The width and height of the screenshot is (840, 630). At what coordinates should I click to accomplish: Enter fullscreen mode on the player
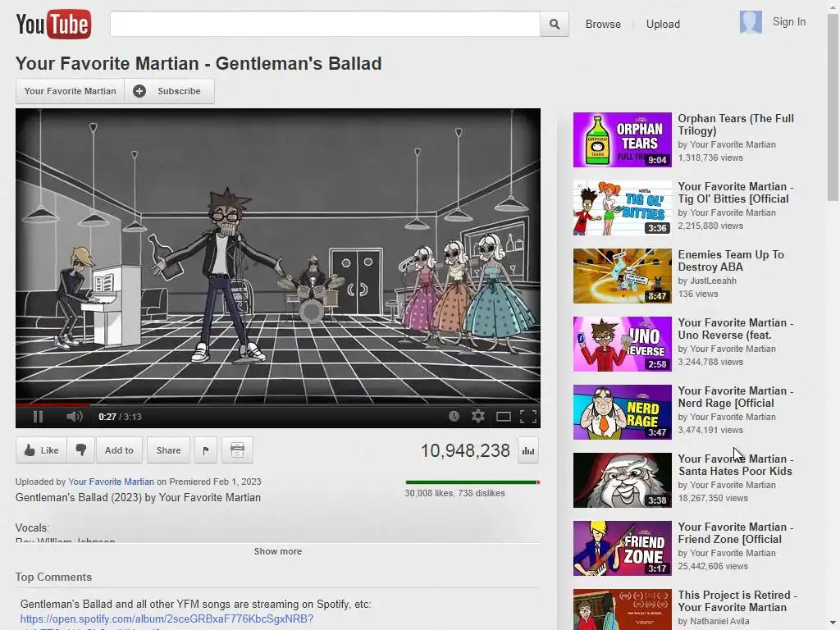[528, 417]
